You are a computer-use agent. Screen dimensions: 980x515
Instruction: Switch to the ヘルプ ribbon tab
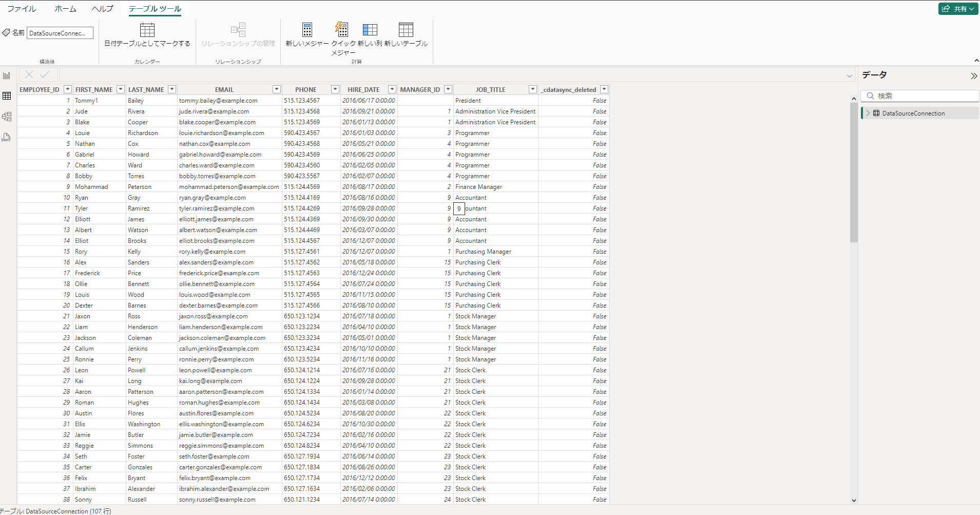[102, 8]
